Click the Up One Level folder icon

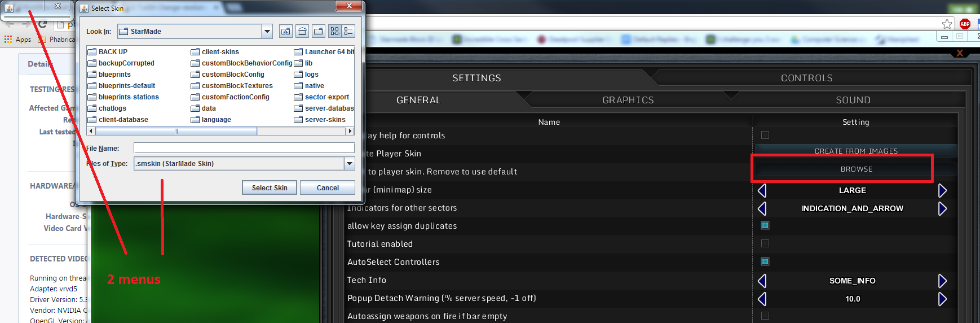click(286, 32)
